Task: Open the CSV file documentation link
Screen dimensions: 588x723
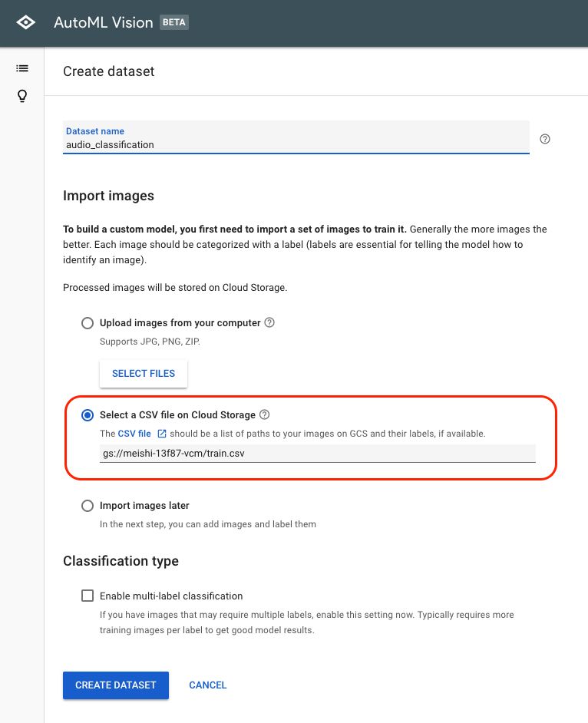Action: point(134,434)
